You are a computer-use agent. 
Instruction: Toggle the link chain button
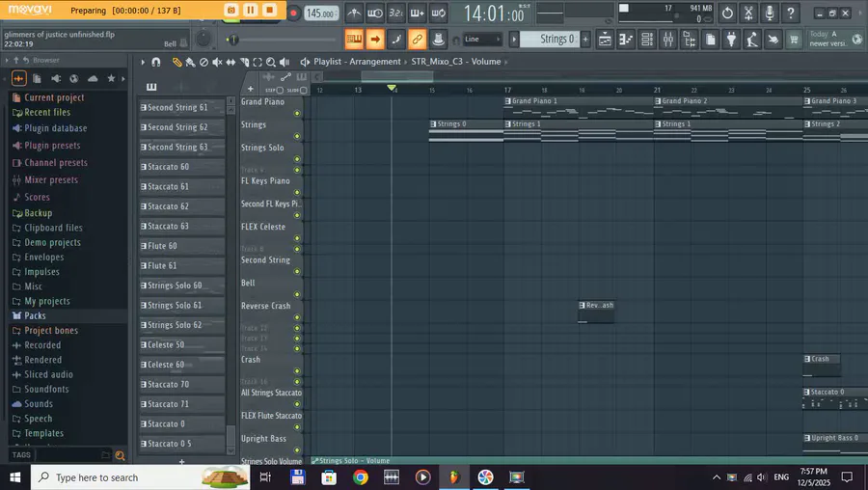click(418, 40)
